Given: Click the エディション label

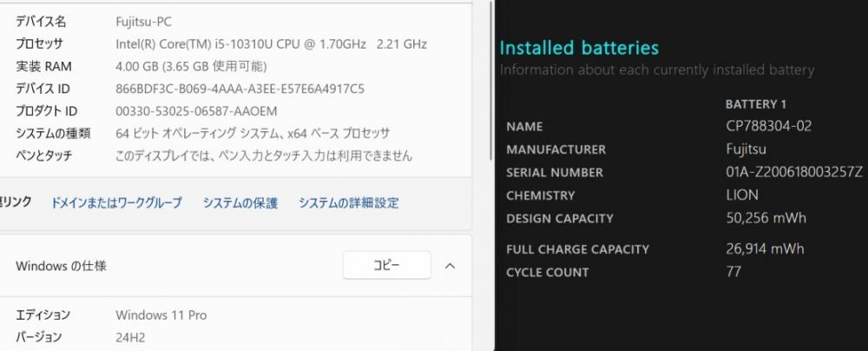Looking at the screenshot, I should [43, 315].
